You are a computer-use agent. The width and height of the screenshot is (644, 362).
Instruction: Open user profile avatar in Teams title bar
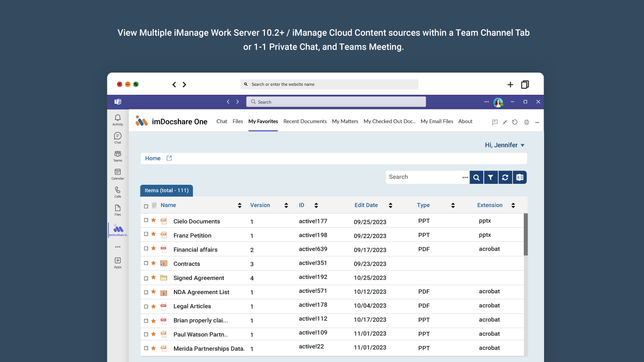(498, 102)
